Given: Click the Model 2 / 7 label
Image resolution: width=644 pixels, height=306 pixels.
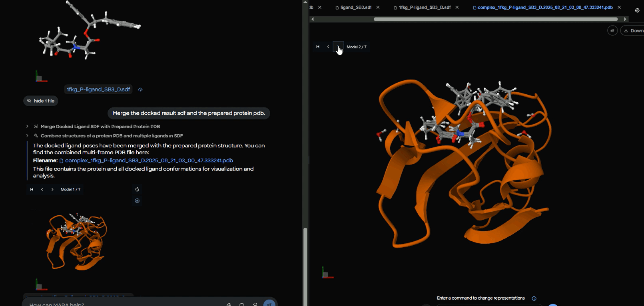Looking at the screenshot, I should 357,47.
